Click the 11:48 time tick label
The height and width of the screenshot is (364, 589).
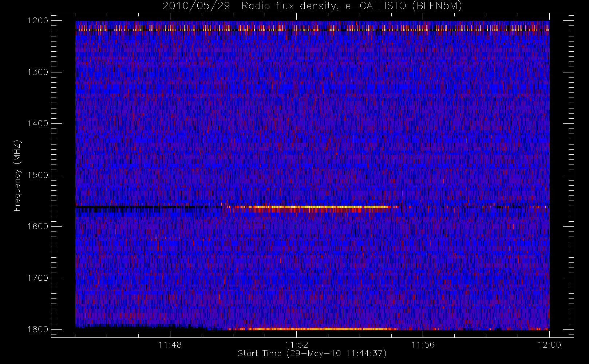(170, 345)
